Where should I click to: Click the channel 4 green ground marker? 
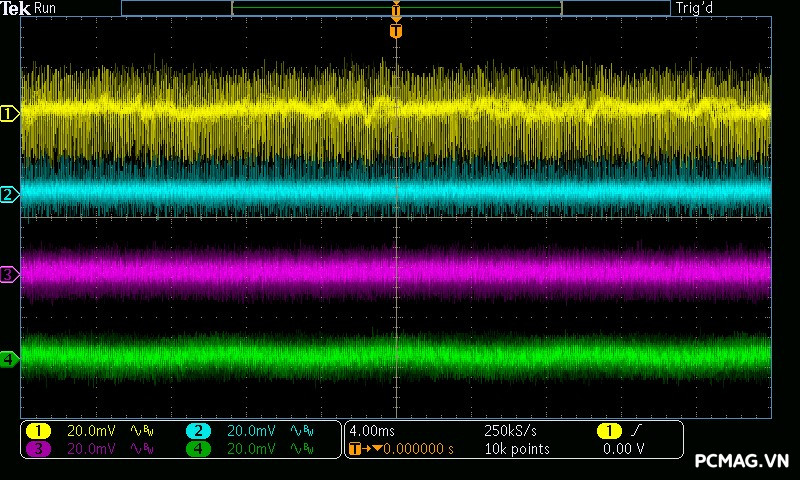point(9,358)
